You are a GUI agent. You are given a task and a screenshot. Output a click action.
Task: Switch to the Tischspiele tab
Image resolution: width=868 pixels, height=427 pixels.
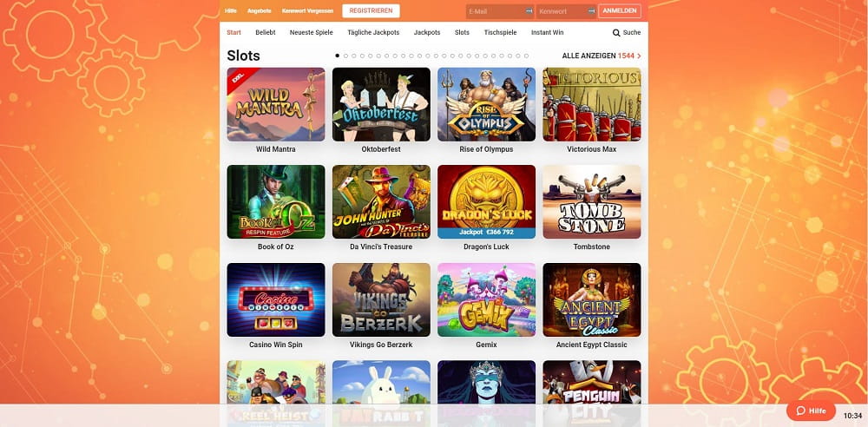[x=501, y=33]
